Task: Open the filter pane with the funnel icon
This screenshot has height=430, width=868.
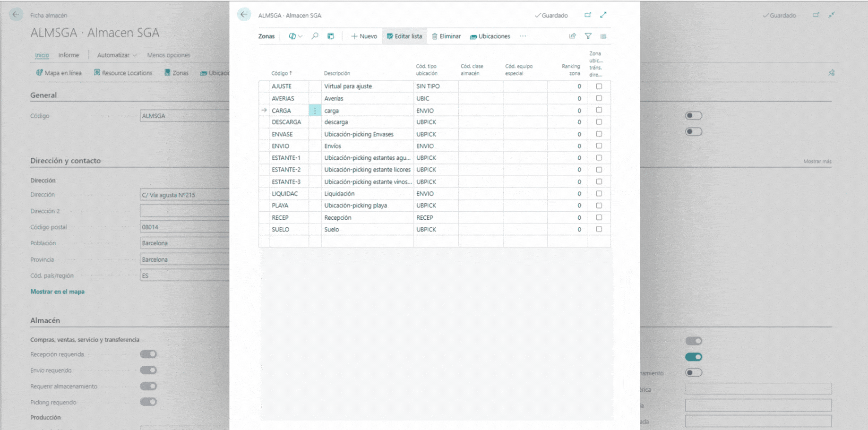Action: pos(588,36)
